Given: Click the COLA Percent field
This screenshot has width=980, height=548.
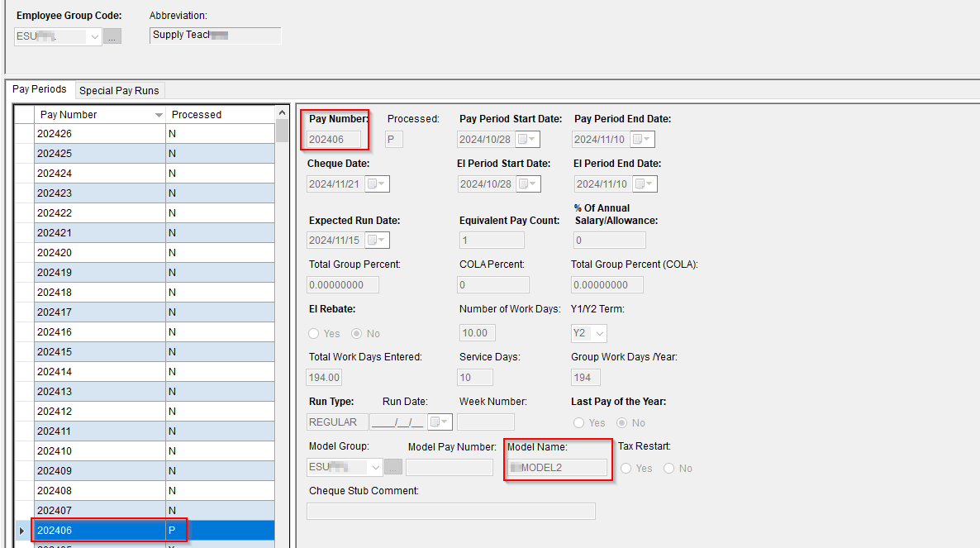Looking at the screenshot, I should [493, 285].
